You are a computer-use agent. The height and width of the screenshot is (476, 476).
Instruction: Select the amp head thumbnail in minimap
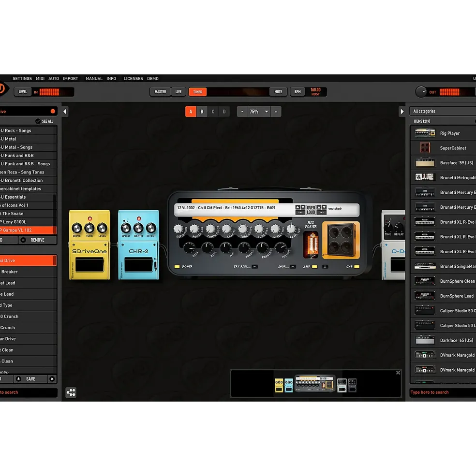click(314, 383)
